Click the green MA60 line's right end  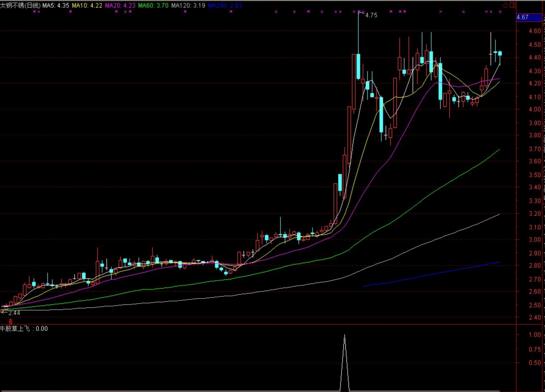pyautogui.click(x=499, y=150)
